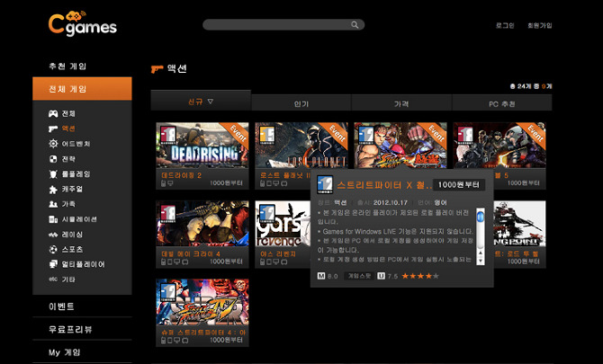Viewport: 603px width, 364px height.
Task: Open the Lost Planet game thumbnail
Action: coord(301,145)
